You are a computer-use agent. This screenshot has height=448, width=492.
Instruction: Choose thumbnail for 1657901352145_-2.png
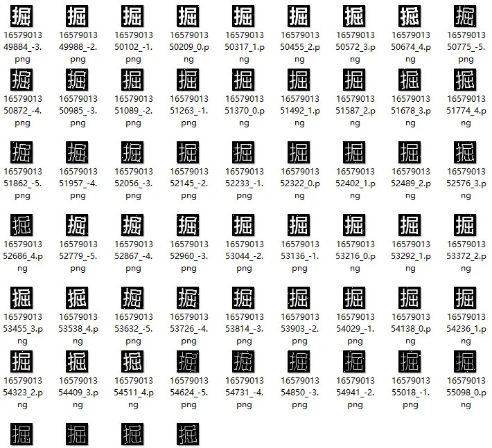pos(188,152)
